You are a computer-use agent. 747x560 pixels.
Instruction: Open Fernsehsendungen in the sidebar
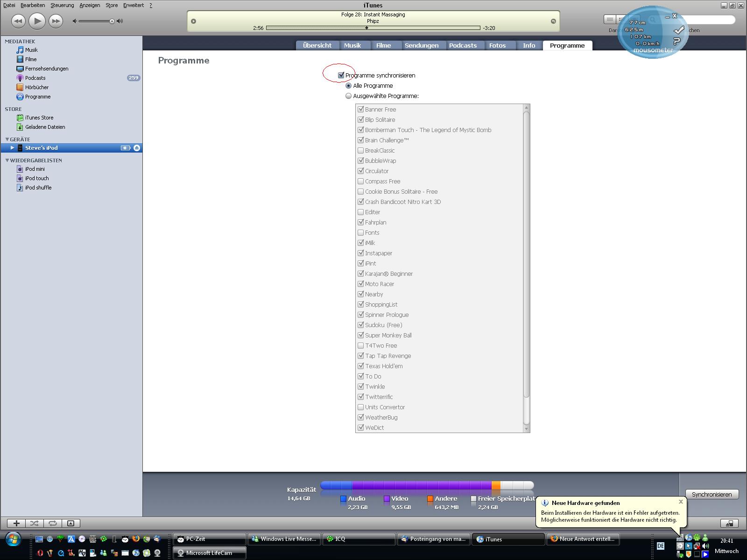tap(47, 69)
